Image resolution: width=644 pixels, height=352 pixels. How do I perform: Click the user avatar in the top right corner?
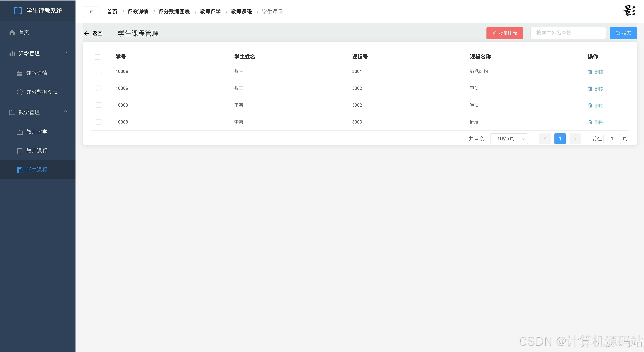(x=629, y=11)
